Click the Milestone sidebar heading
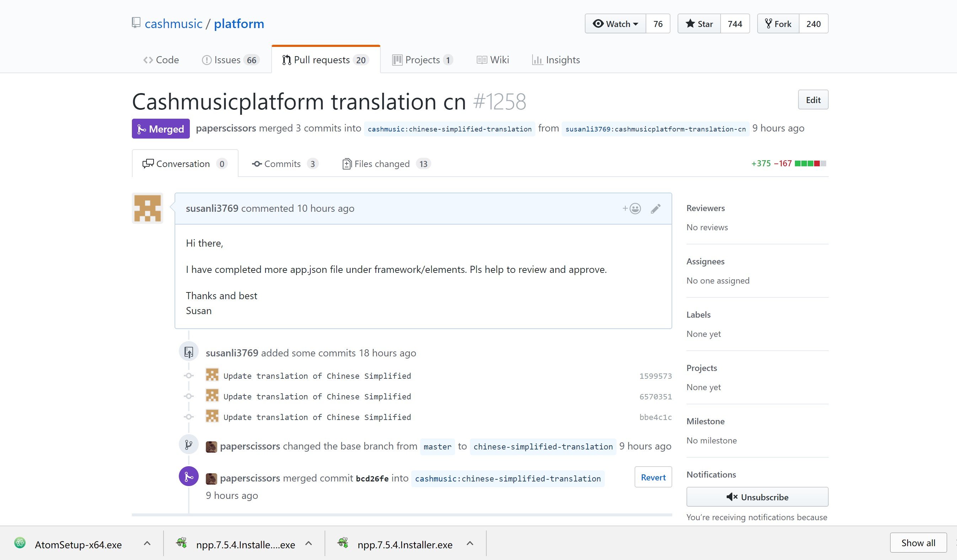Image resolution: width=957 pixels, height=560 pixels. tap(706, 421)
